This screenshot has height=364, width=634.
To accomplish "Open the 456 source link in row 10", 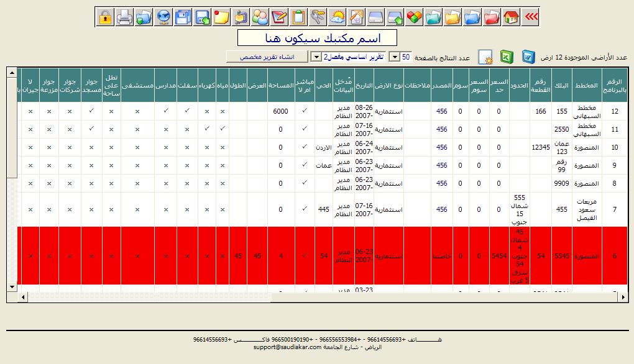I will [x=441, y=147].
